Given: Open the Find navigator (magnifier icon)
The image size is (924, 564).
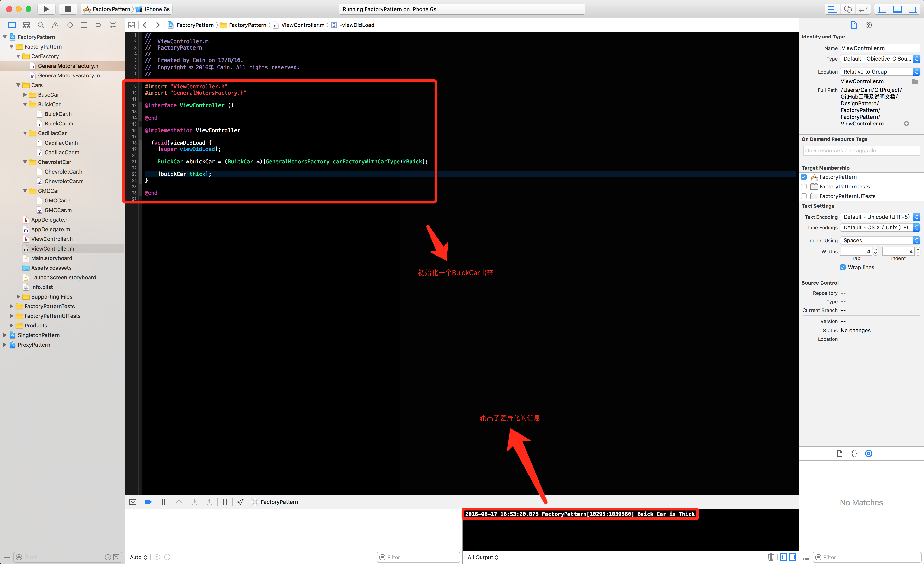Looking at the screenshot, I should (x=41, y=25).
